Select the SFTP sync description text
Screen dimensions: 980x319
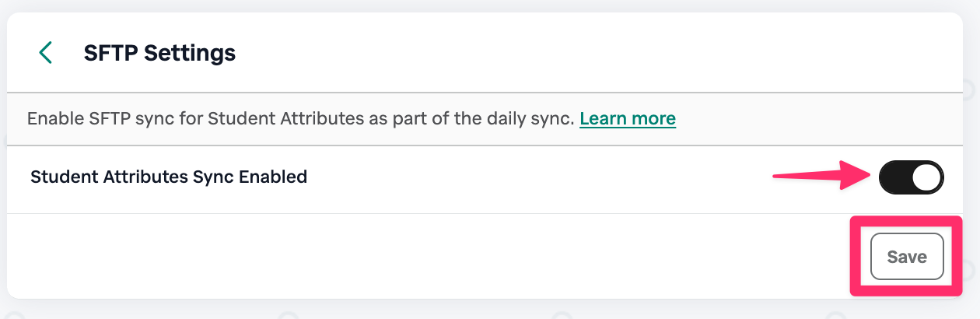(300, 119)
